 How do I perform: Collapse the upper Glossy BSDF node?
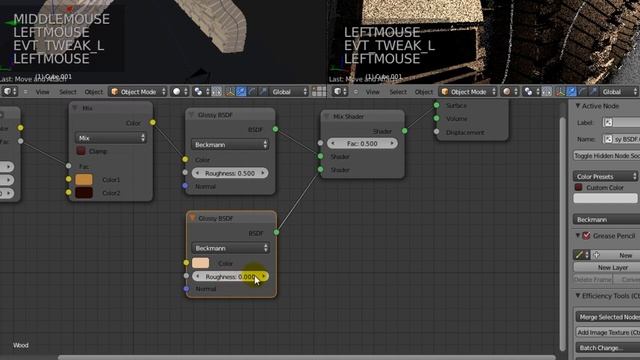coord(191,115)
